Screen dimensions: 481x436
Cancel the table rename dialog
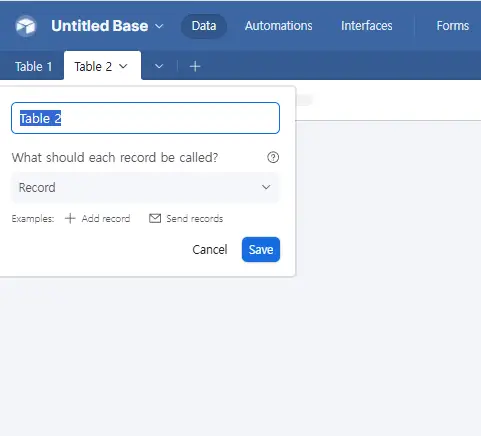point(210,250)
